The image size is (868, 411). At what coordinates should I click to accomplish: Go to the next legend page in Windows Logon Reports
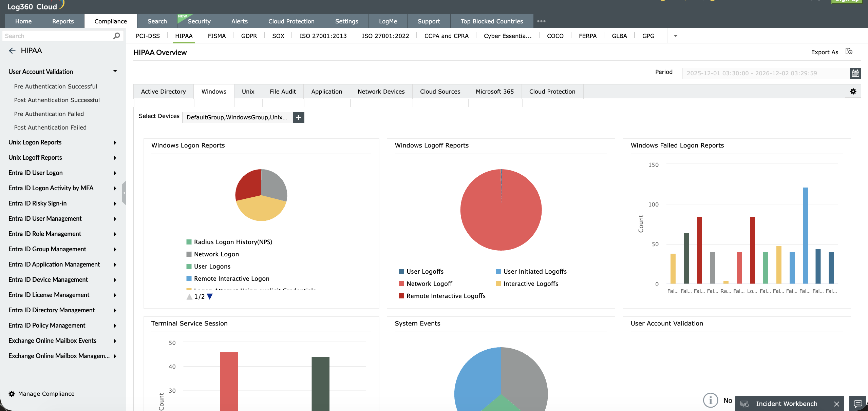tap(210, 296)
